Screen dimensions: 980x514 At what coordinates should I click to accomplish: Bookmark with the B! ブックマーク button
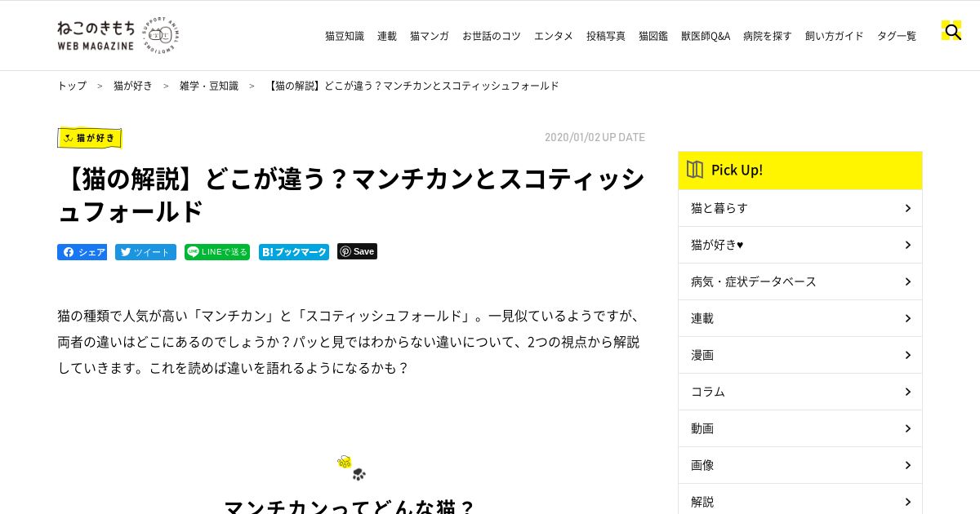pyautogui.click(x=294, y=252)
